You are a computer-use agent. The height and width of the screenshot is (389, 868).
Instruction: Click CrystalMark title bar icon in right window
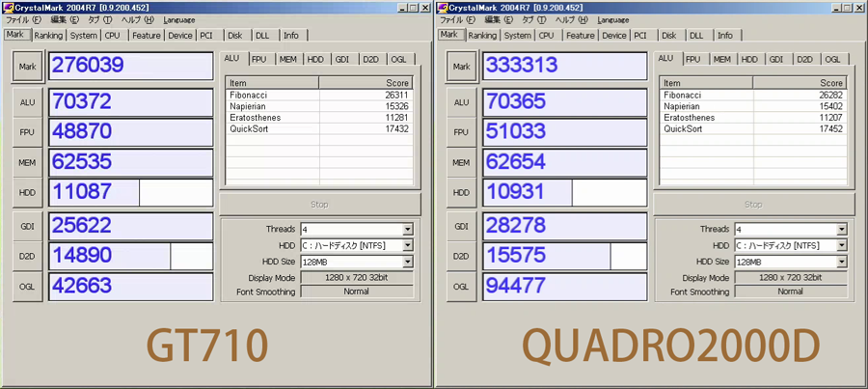coord(442,7)
